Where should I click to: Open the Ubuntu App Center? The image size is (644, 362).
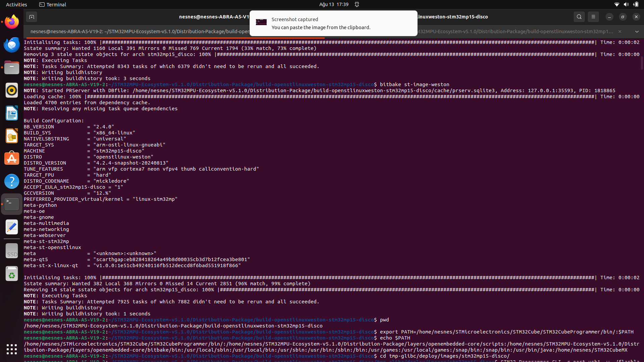click(x=12, y=158)
